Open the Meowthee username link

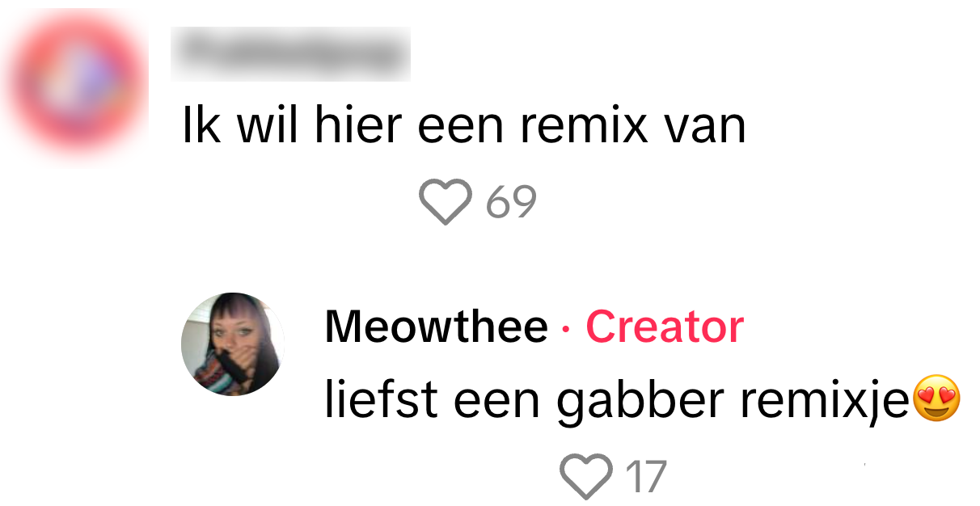click(437, 327)
